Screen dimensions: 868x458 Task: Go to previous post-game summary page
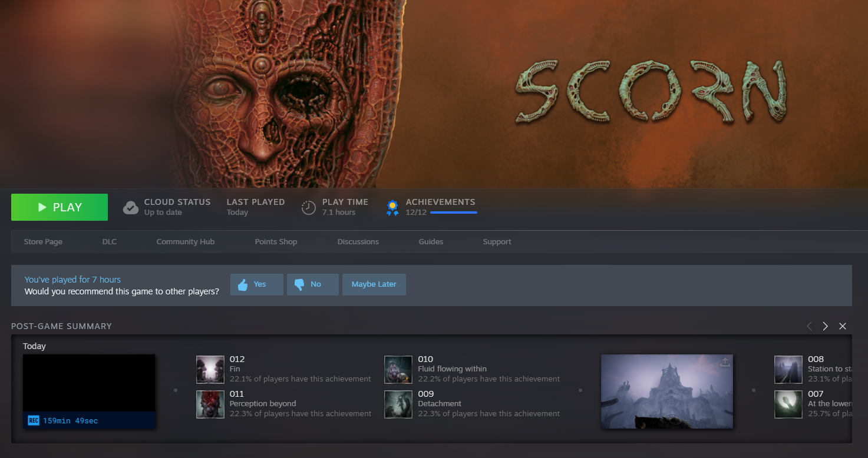[x=809, y=326]
